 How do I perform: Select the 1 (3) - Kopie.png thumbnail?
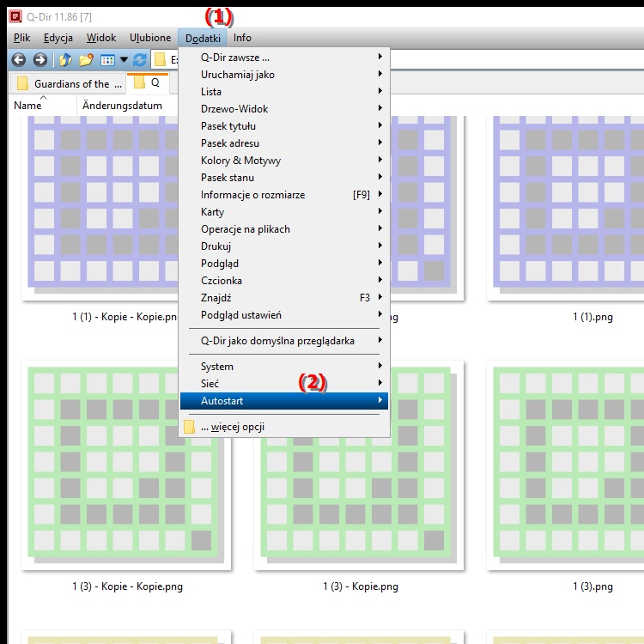pos(359,504)
